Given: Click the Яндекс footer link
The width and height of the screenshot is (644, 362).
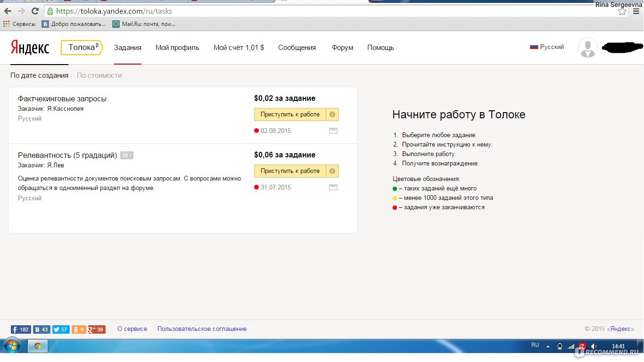Looking at the screenshot, I should tap(620, 329).
